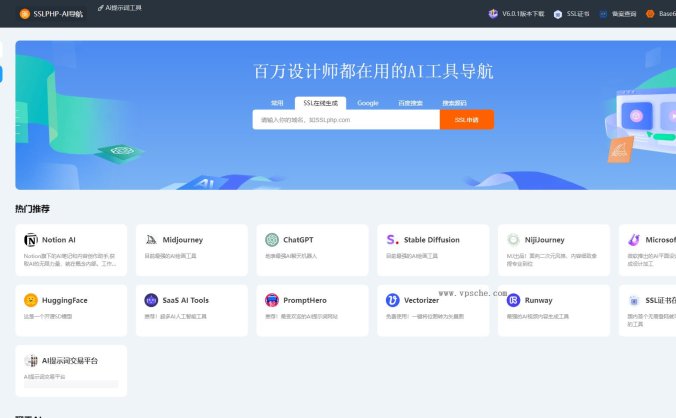Open the NijiJourney card title
This screenshot has width=676, height=418.
pos(545,240)
